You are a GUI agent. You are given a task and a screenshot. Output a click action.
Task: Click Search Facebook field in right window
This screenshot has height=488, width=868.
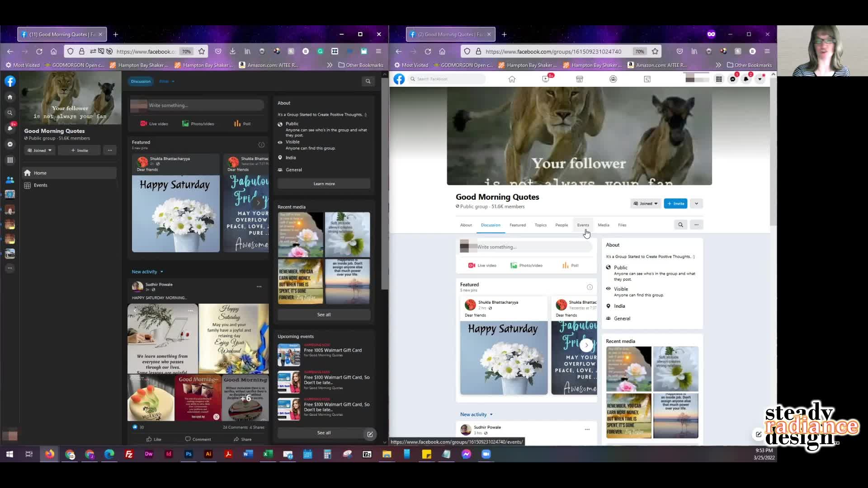(447, 79)
